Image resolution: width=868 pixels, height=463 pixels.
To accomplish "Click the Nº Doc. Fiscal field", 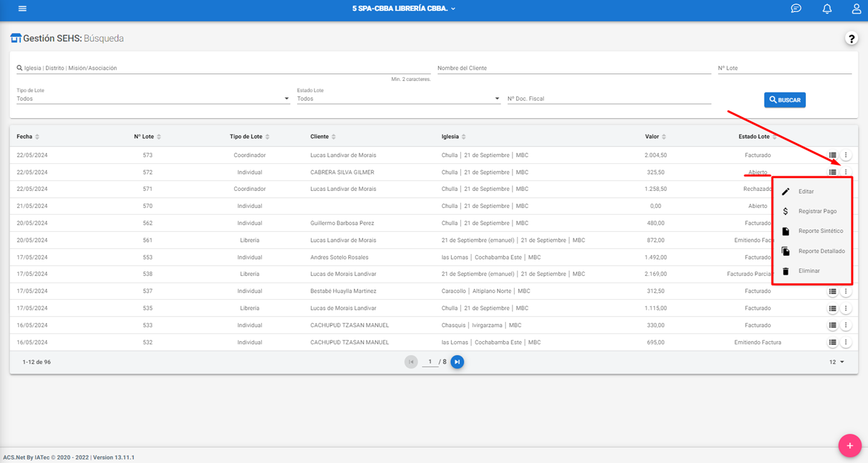I will click(609, 99).
